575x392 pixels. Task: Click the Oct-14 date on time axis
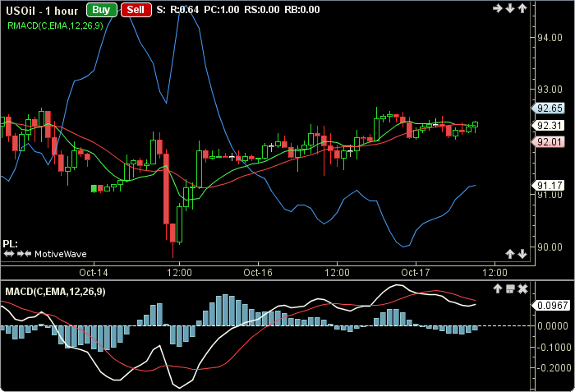(x=94, y=273)
